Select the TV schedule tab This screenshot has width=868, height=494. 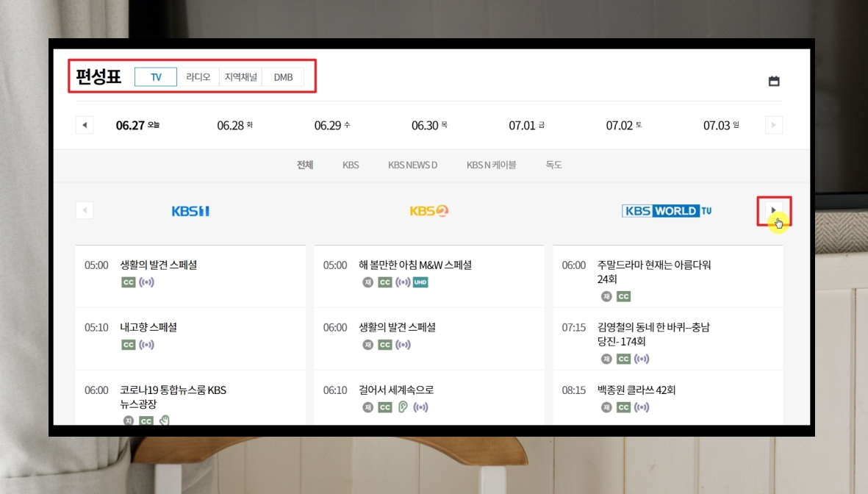(156, 77)
